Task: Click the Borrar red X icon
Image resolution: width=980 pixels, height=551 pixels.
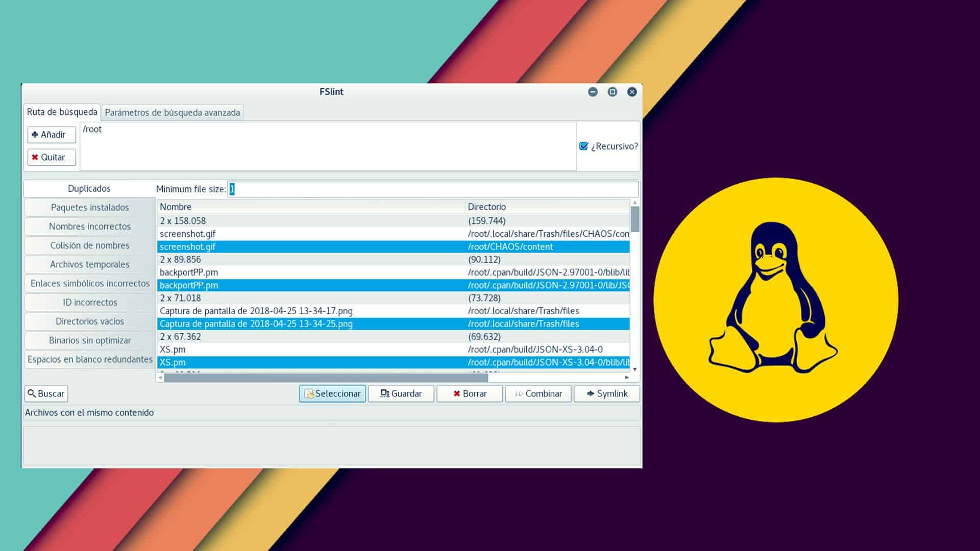Action: (x=456, y=393)
